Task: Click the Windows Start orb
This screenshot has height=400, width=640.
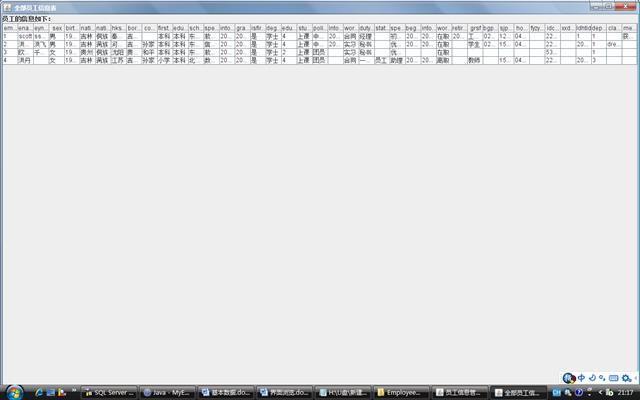Action: [x=14, y=391]
